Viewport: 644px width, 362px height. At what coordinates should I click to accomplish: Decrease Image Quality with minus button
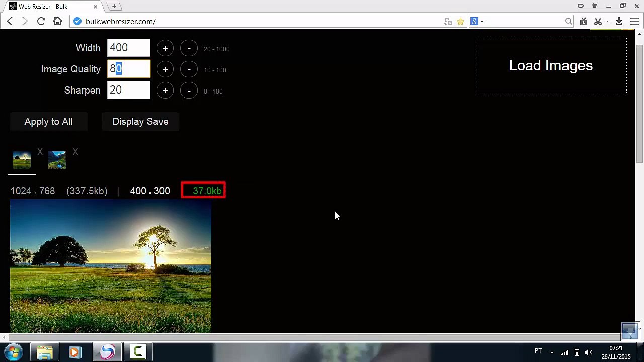[189, 69]
